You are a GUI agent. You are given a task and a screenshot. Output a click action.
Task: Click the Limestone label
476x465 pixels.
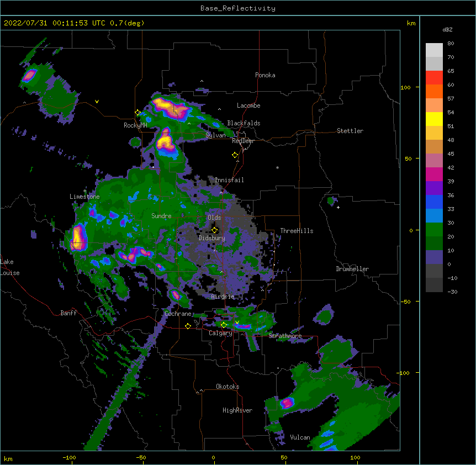pyautogui.click(x=84, y=197)
